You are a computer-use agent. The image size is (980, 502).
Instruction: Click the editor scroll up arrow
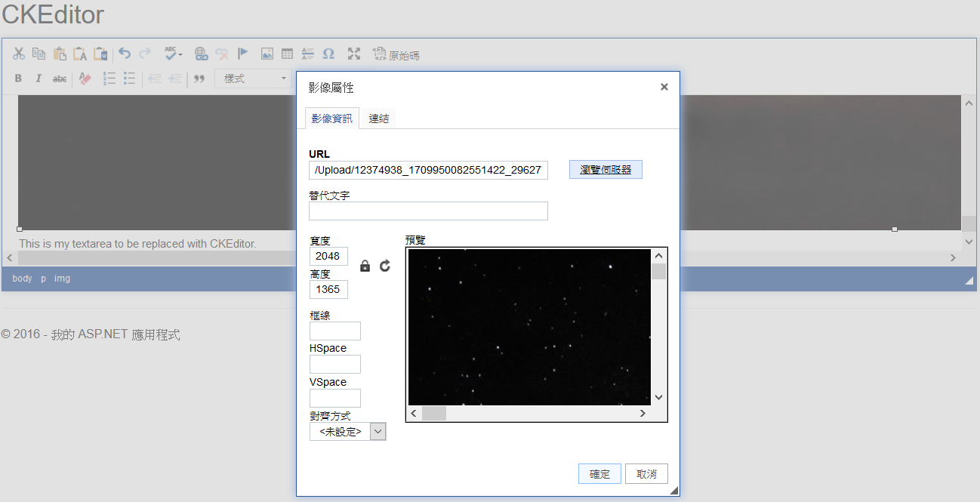click(x=969, y=103)
